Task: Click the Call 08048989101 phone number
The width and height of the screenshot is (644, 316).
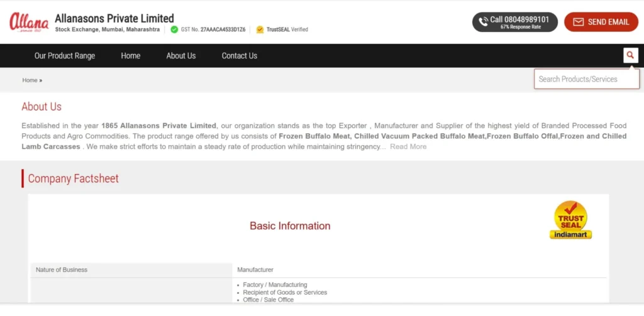Action: coord(519,19)
